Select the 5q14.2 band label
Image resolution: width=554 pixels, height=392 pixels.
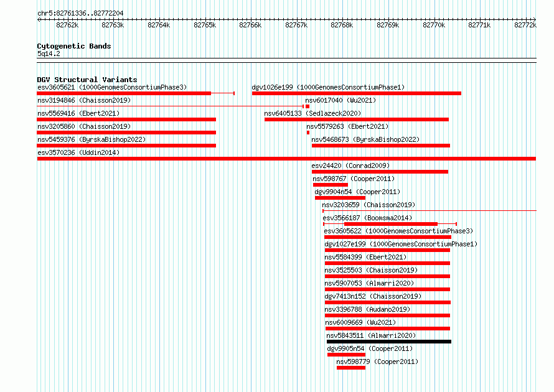click(x=49, y=54)
